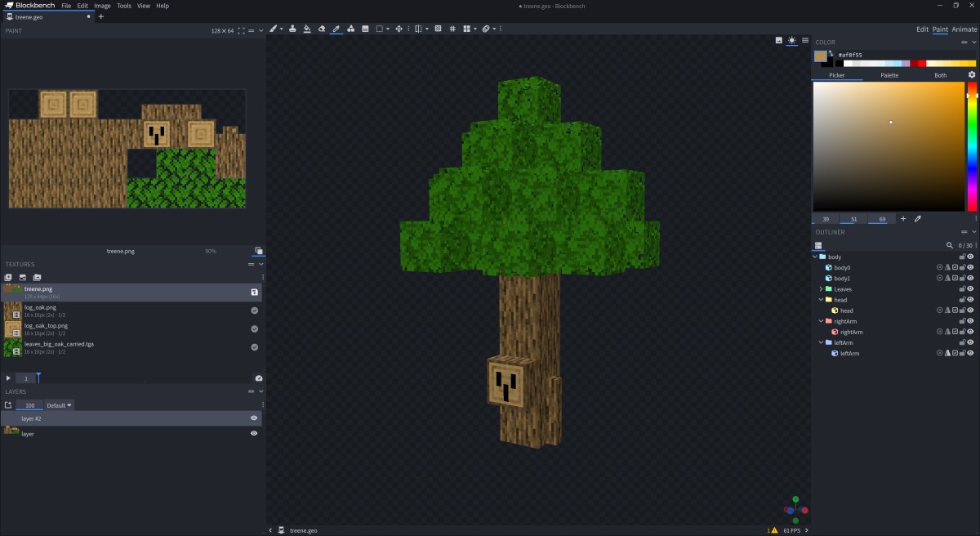
Task: Toggle lock on head group
Action: click(963, 300)
